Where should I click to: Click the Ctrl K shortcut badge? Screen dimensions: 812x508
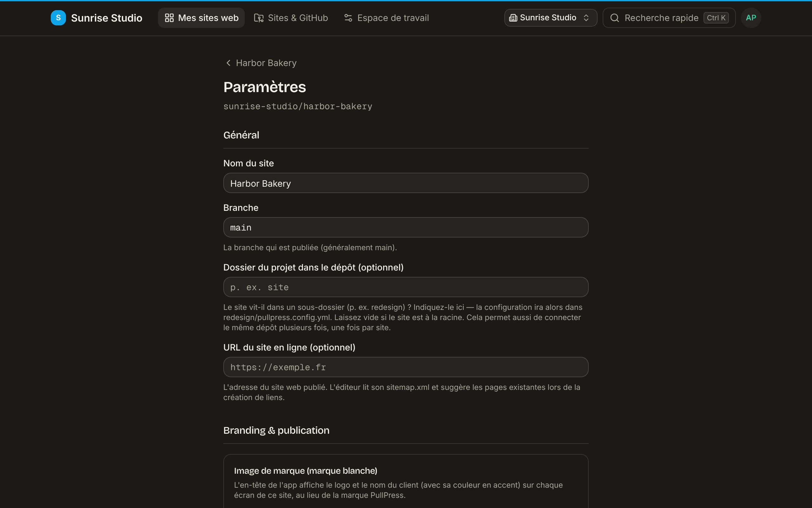point(716,18)
